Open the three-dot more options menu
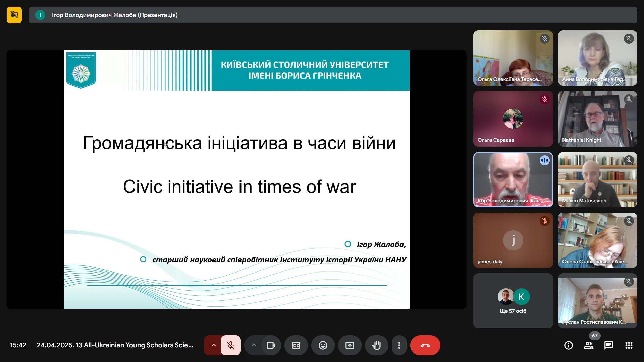 pos(399,345)
